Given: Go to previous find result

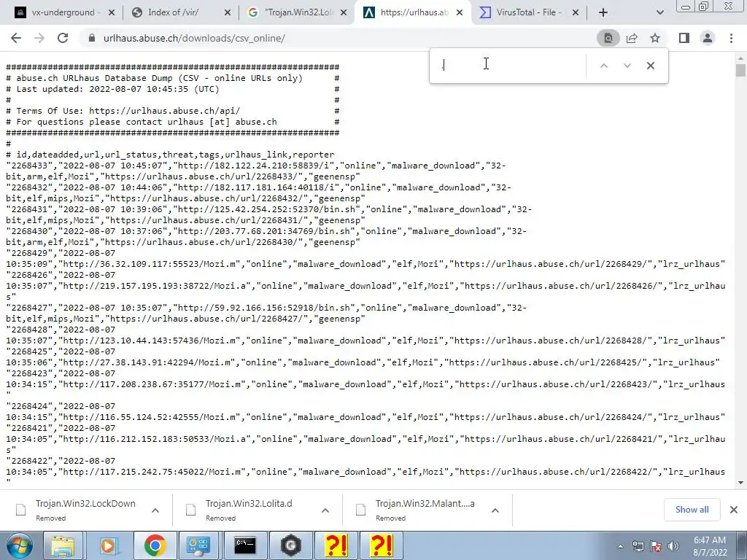Looking at the screenshot, I should [x=603, y=66].
